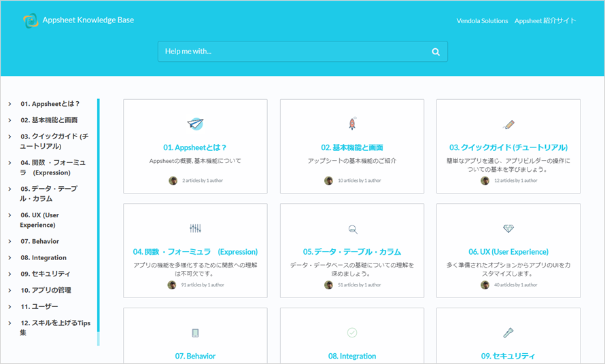The image size is (605, 364).
Task: Expand sidebar chevron for 07. Behavior
Action: 10,241
